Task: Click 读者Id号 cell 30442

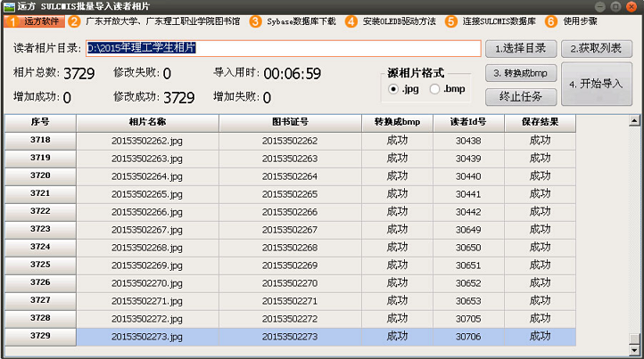Action: click(468, 212)
